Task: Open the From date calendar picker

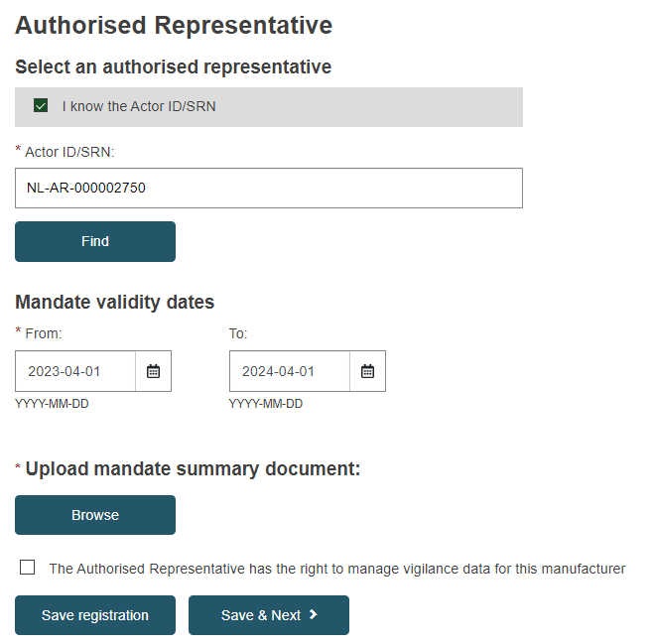Action: click(153, 371)
